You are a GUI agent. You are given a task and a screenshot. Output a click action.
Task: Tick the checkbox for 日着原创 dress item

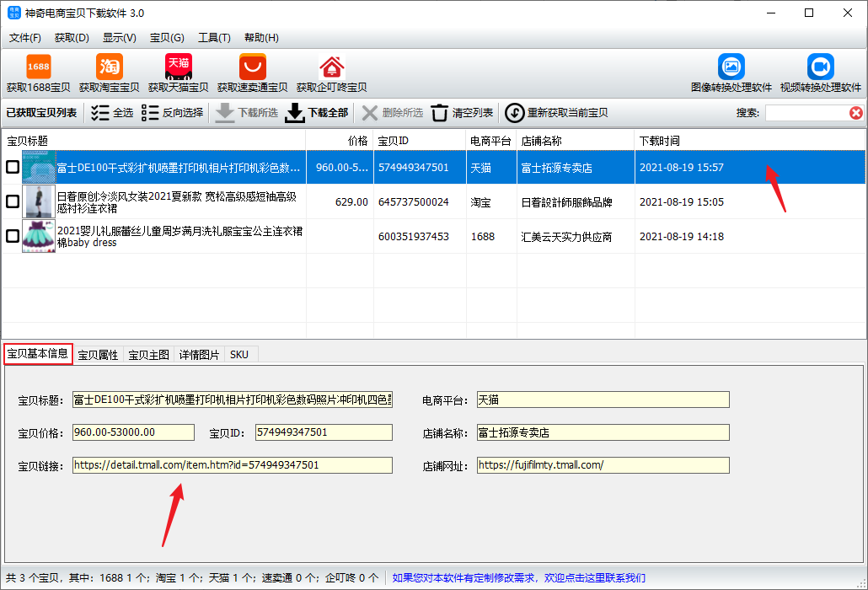coord(13,201)
